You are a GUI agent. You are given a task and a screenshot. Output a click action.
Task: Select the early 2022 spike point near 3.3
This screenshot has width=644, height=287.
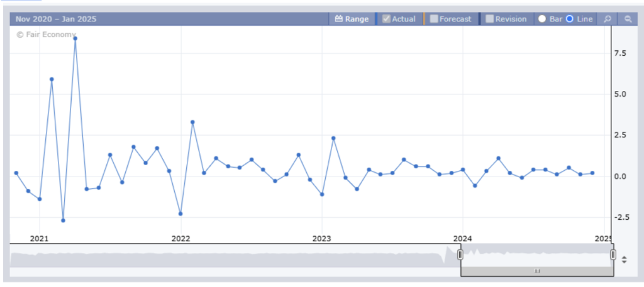tap(192, 122)
